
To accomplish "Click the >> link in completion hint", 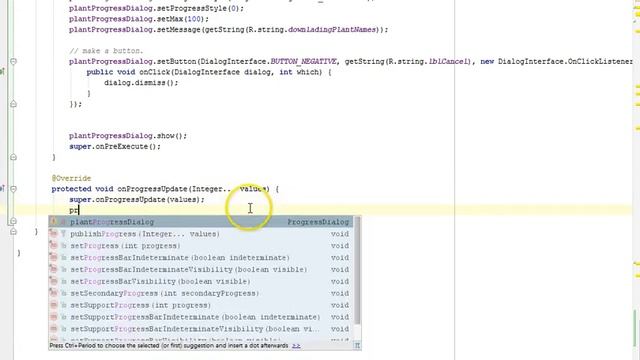I will tap(296, 346).
